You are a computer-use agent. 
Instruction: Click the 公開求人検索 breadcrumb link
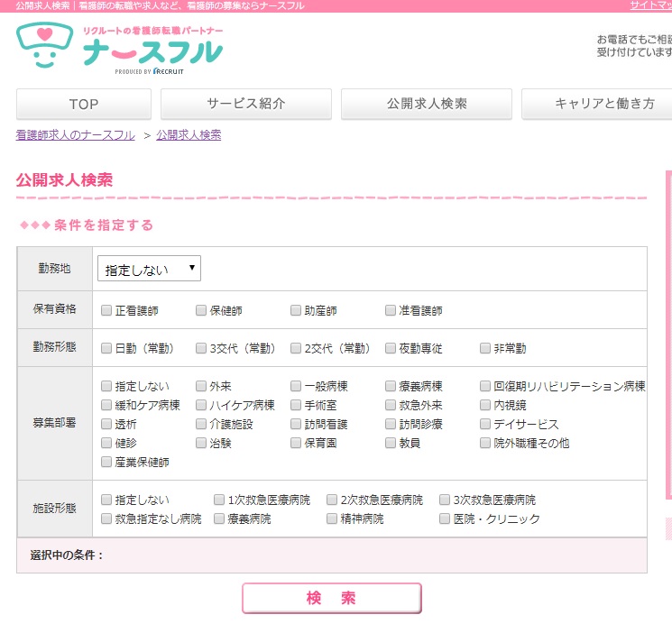(189, 135)
